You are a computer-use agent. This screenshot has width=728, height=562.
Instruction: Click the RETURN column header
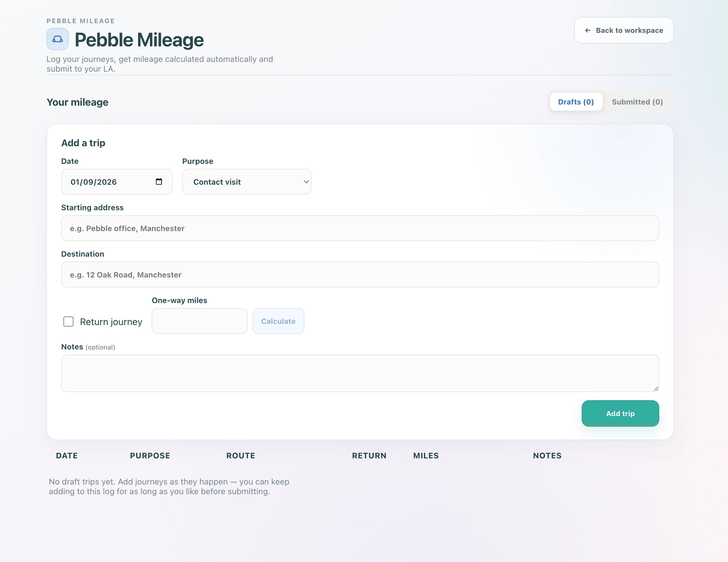click(369, 455)
